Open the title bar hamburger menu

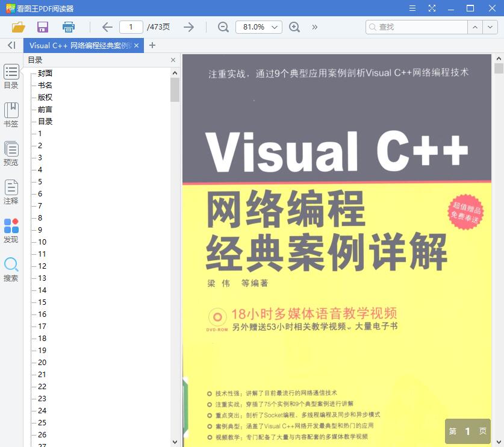[x=412, y=8]
